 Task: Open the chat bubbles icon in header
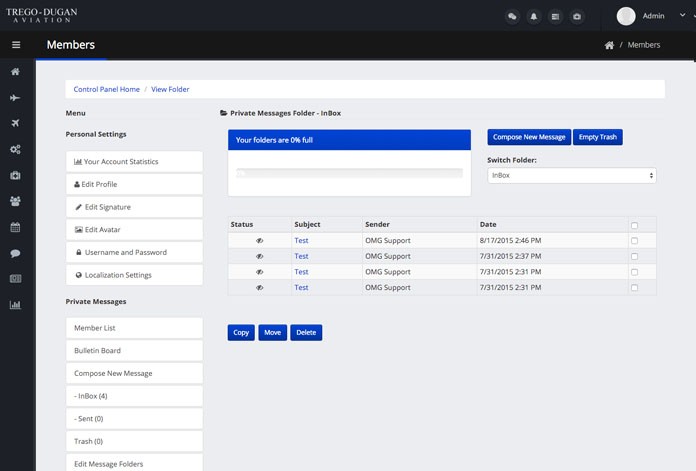[512, 16]
